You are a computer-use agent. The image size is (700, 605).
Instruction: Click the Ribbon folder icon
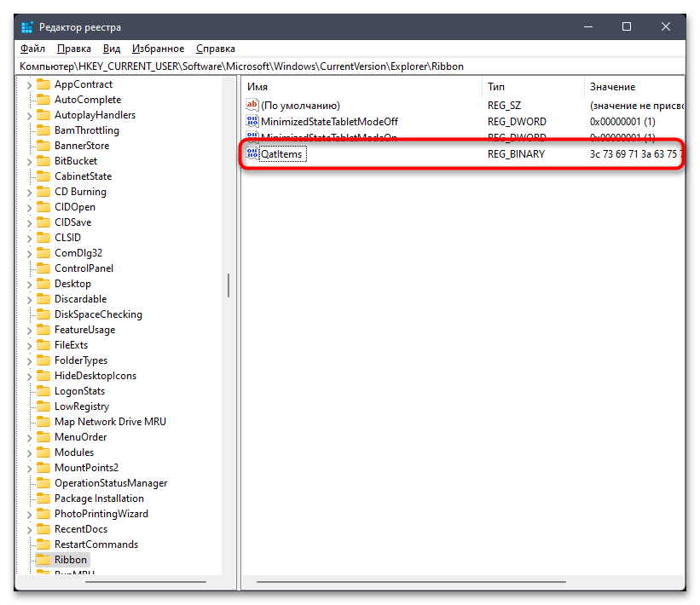tap(43, 560)
